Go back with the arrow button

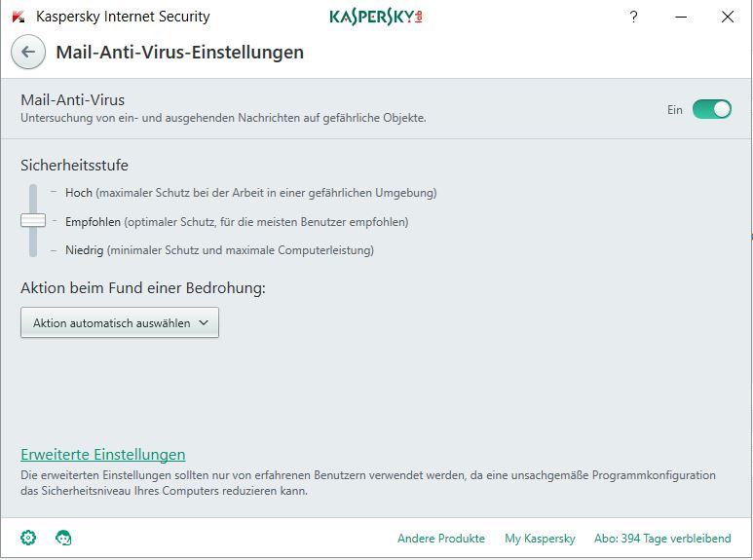click(x=28, y=52)
